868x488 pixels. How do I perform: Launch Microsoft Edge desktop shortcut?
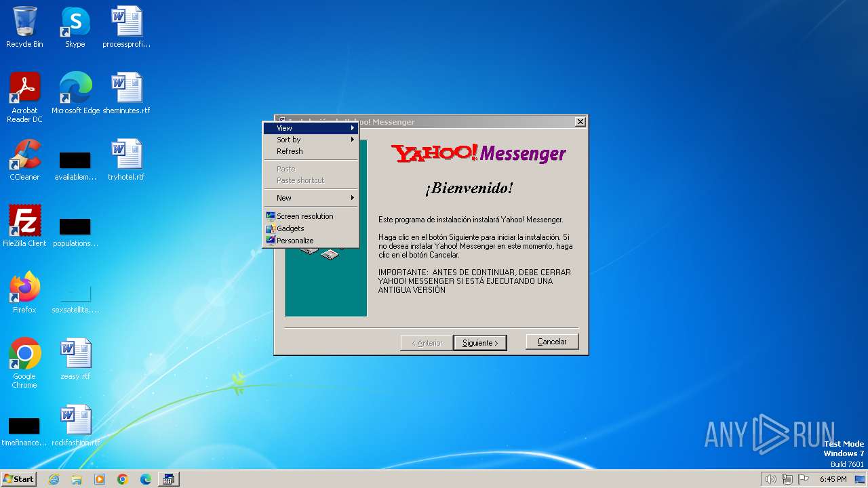pos(75,94)
